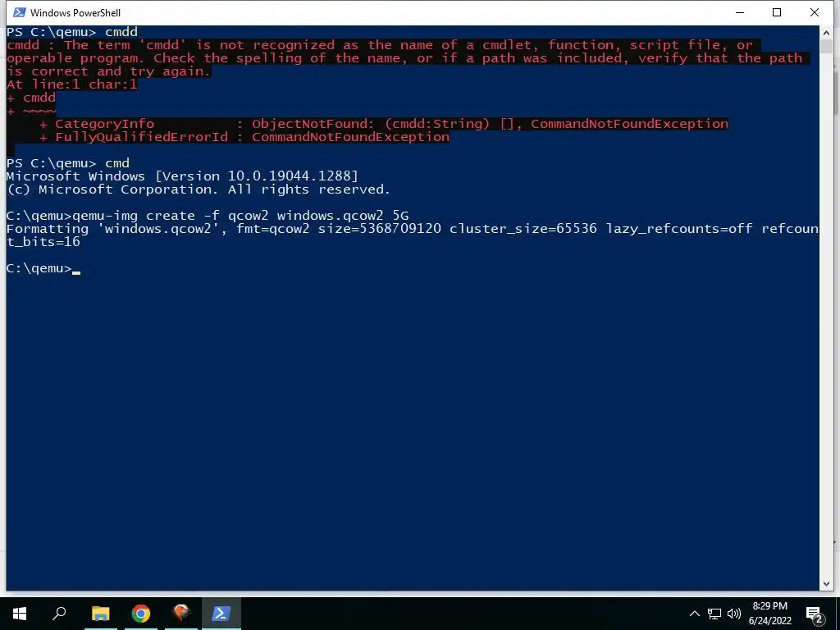840x630 pixels.
Task: Close the Windows PowerShell window
Action: click(x=815, y=12)
